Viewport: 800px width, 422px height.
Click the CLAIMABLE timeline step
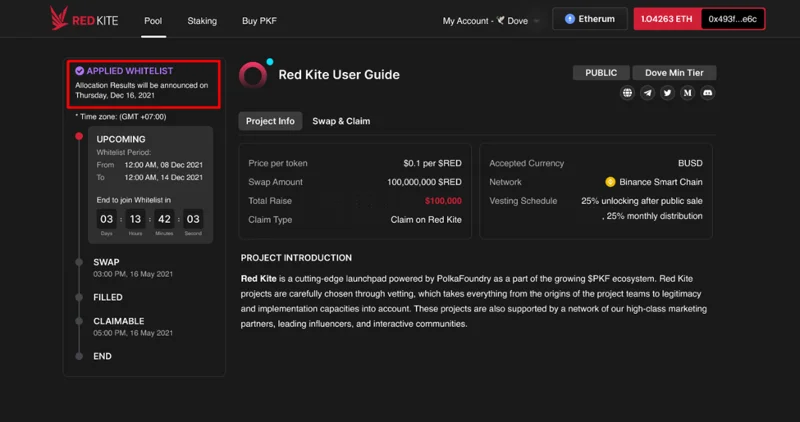tap(118, 321)
